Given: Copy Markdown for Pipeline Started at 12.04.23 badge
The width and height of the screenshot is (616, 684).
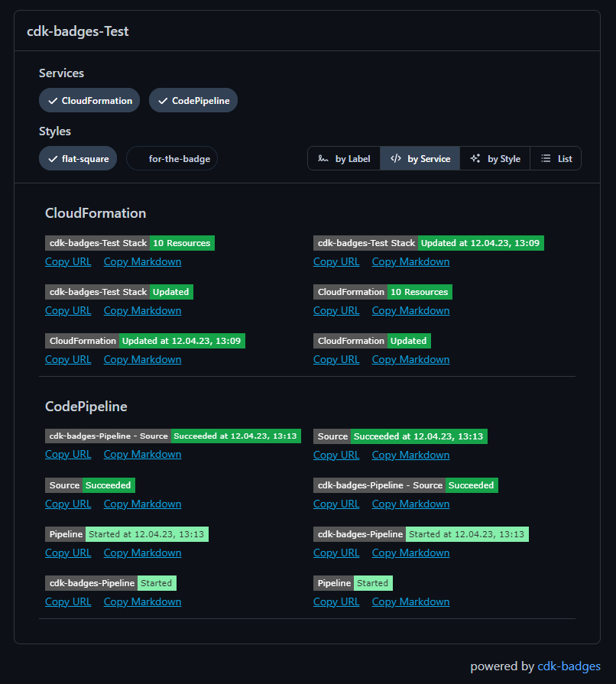Looking at the screenshot, I should point(142,553).
